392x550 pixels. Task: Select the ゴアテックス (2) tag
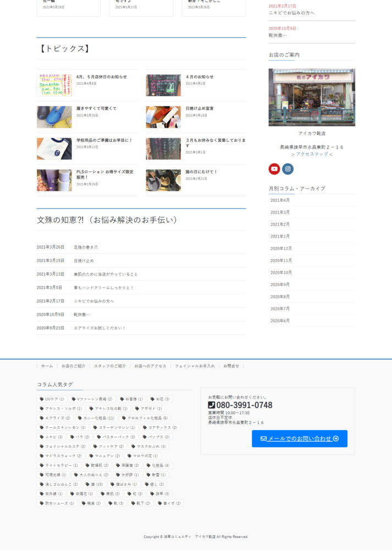point(160,427)
